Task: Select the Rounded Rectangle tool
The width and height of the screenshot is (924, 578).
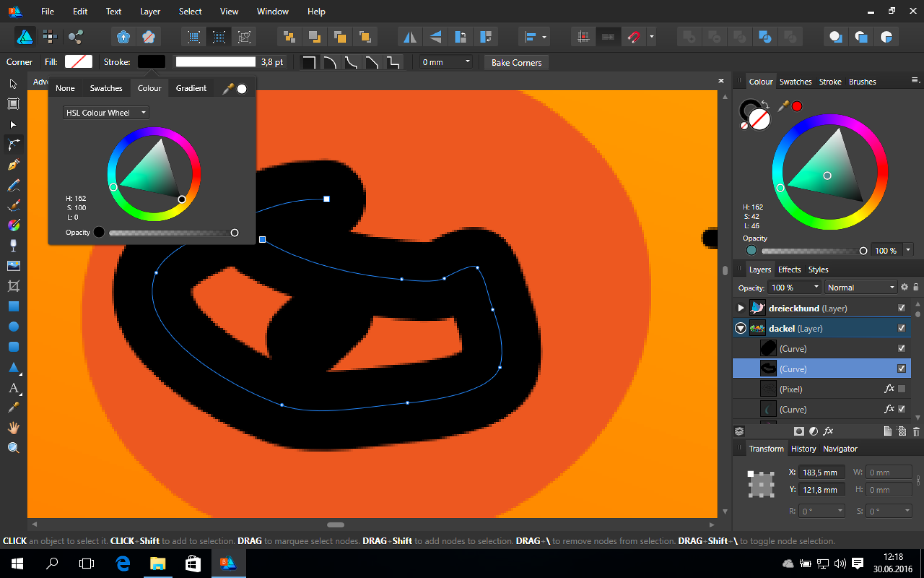Action: pyautogui.click(x=13, y=347)
